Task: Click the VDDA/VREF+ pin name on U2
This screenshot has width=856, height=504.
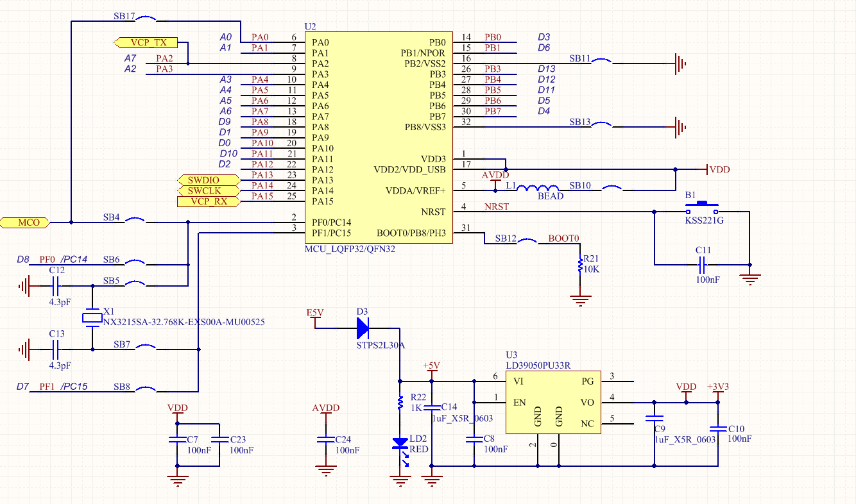Action: click(x=415, y=190)
